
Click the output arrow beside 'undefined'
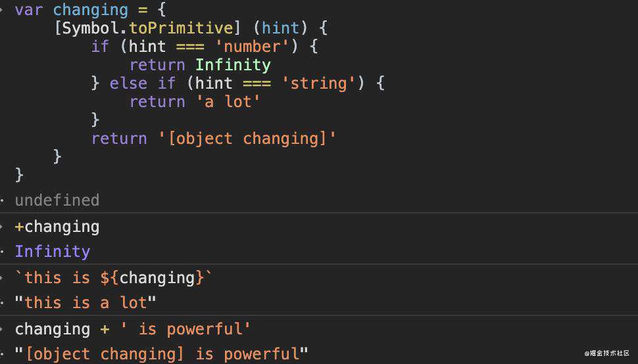2,200
